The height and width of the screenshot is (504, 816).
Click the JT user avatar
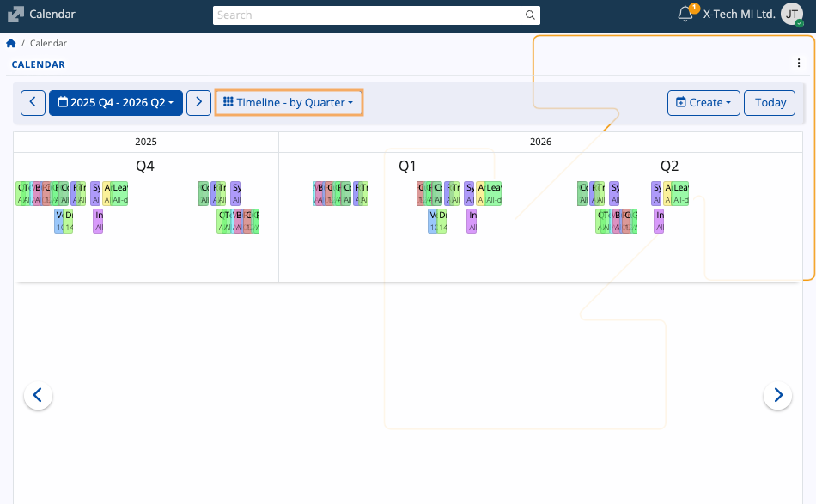click(x=791, y=15)
